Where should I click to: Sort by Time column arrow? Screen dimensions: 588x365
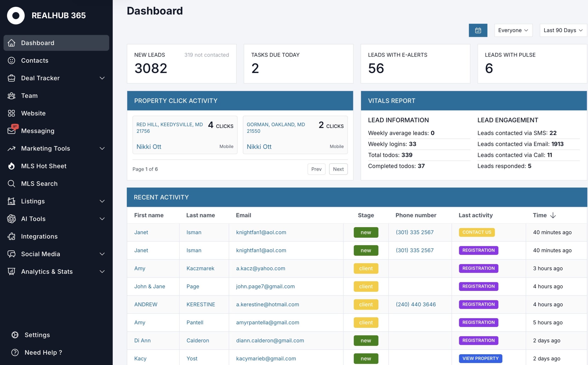pyautogui.click(x=553, y=215)
